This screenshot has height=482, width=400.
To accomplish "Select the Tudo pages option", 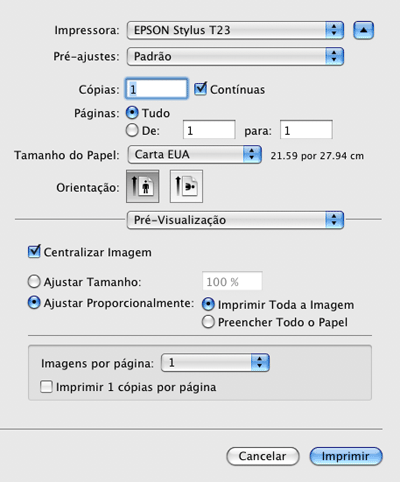I will click(132, 113).
